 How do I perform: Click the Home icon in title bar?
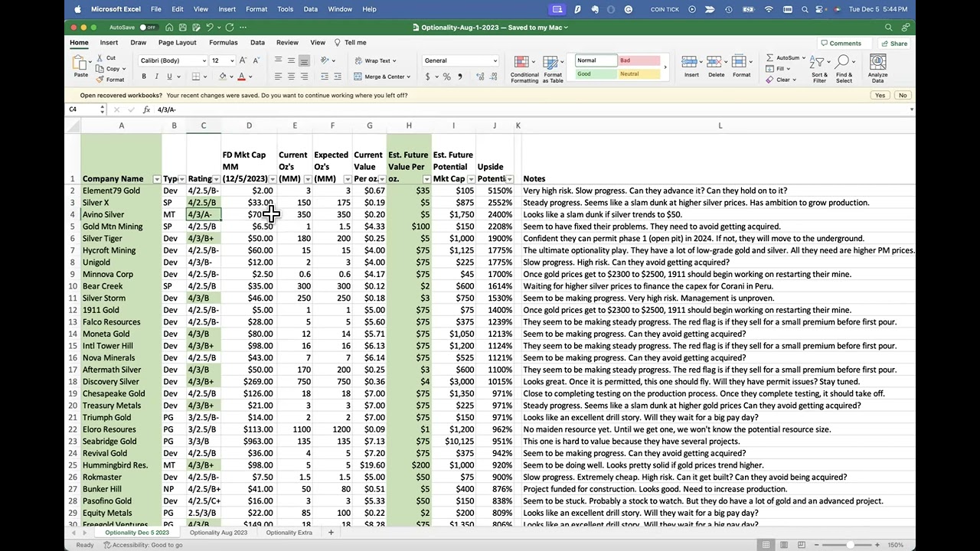click(168, 28)
